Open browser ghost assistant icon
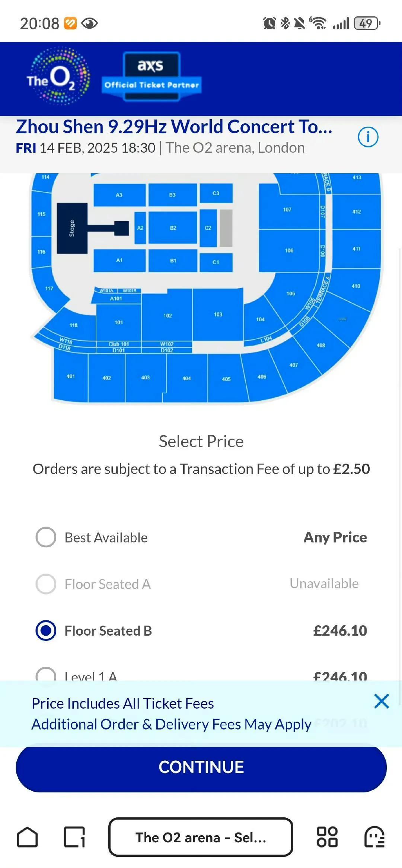 [x=374, y=837]
